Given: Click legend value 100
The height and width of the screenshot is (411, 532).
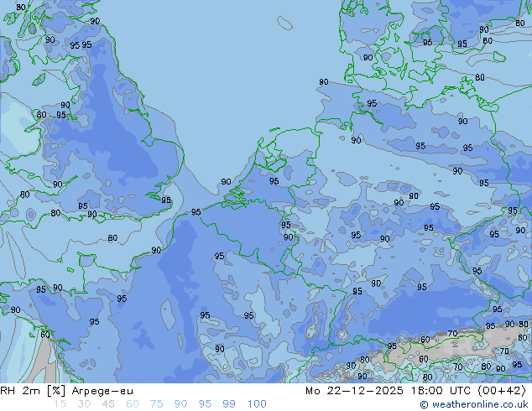Looking at the screenshot, I should pyautogui.click(x=257, y=404).
